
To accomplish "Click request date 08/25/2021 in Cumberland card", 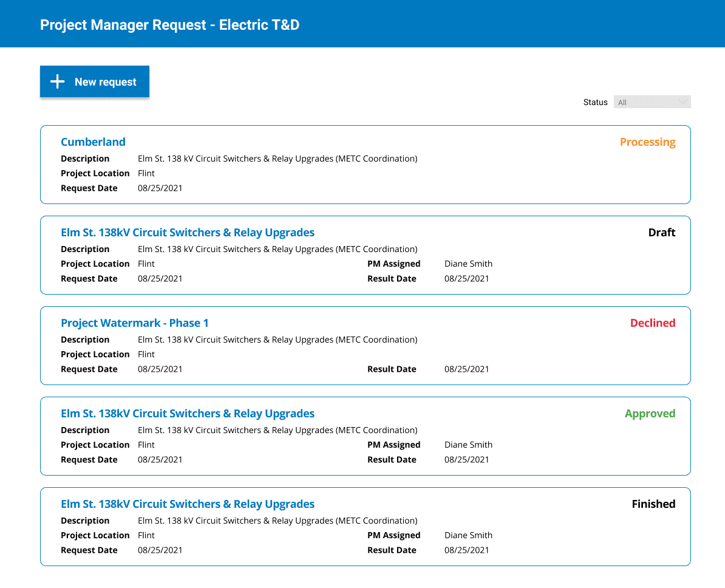I will click(x=160, y=188).
